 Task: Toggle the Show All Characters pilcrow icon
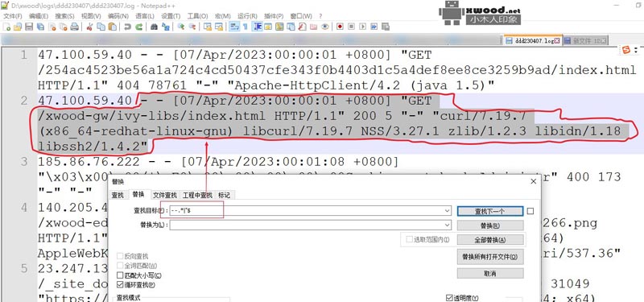click(x=246, y=27)
